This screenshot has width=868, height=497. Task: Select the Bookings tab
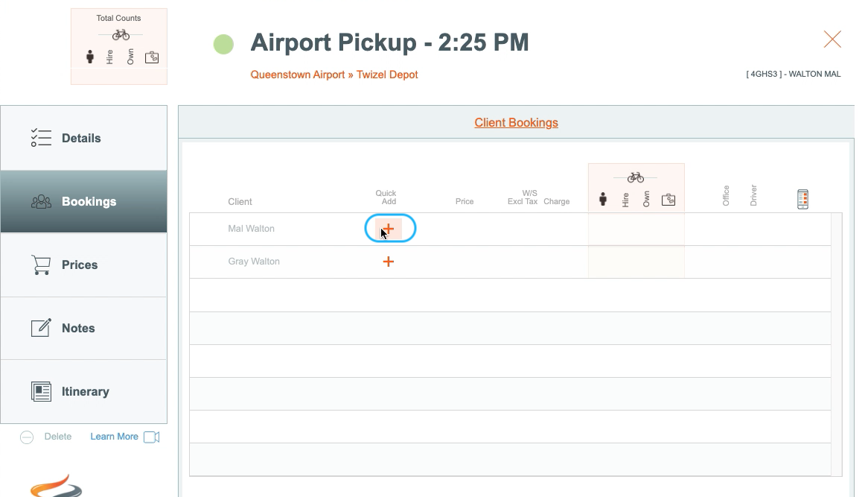83,202
